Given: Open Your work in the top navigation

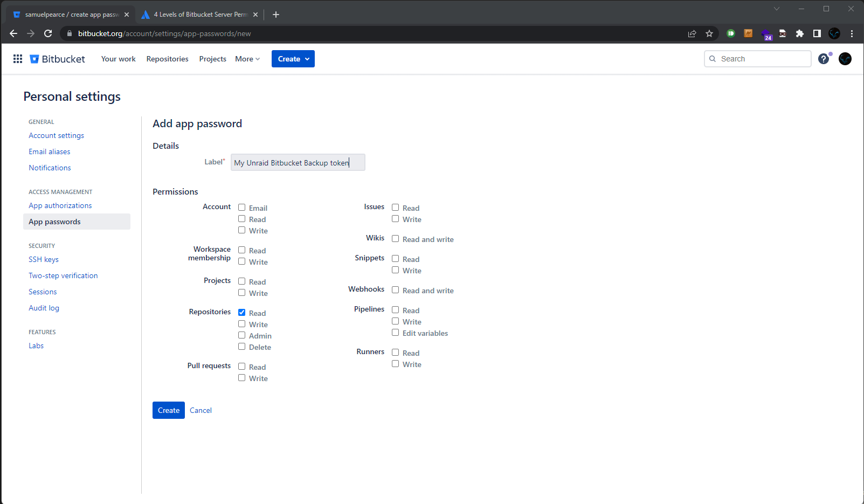Looking at the screenshot, I should pos(119,59).
